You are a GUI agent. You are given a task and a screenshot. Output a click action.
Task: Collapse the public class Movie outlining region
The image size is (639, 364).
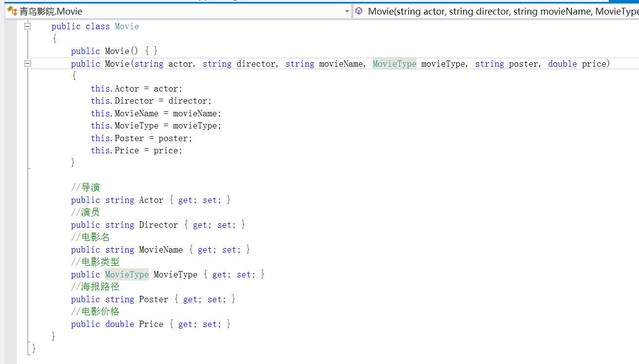click(28, 26)
